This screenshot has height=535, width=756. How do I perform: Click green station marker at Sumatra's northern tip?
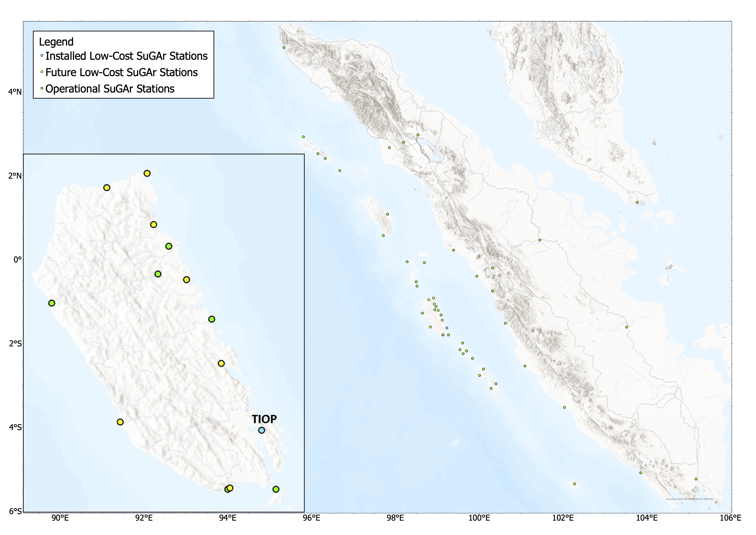point(284,47)
